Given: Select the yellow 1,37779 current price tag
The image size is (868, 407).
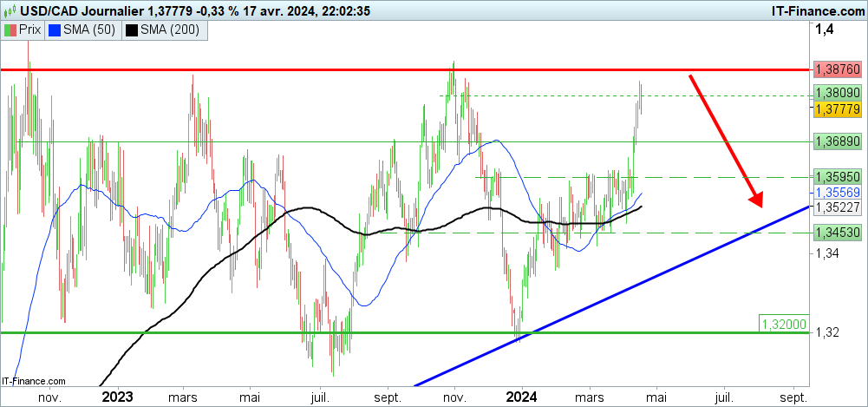Looking at the screenshot, I should [837, 108].
